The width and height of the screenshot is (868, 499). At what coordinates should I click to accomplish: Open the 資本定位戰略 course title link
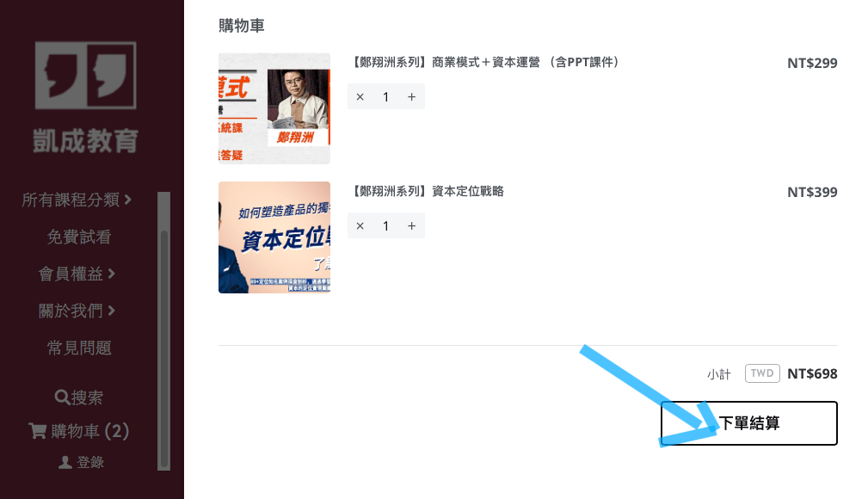[x=426, y=191]
